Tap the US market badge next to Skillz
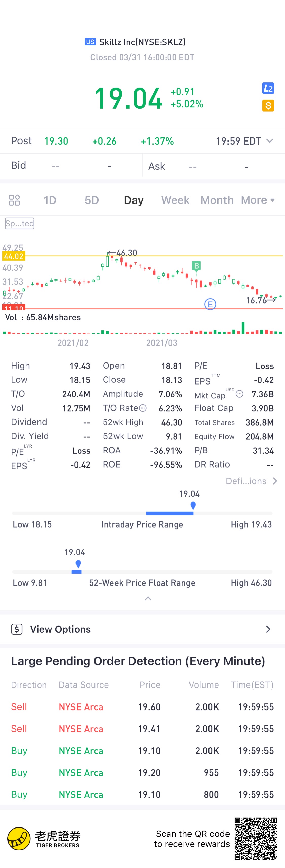 90,42
